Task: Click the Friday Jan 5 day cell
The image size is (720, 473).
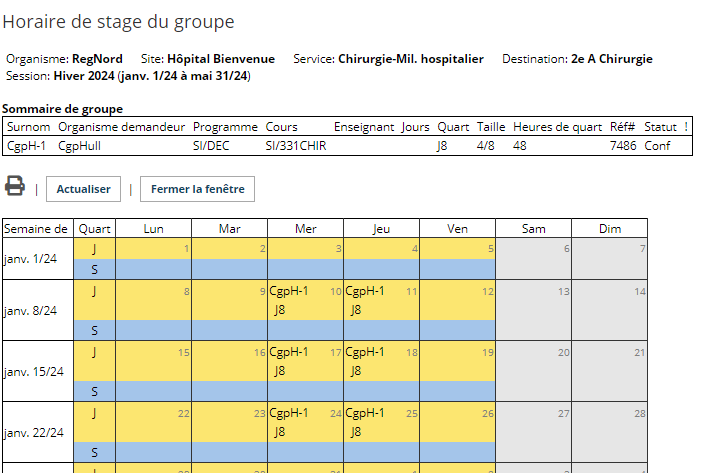Action: coord(457,249)
